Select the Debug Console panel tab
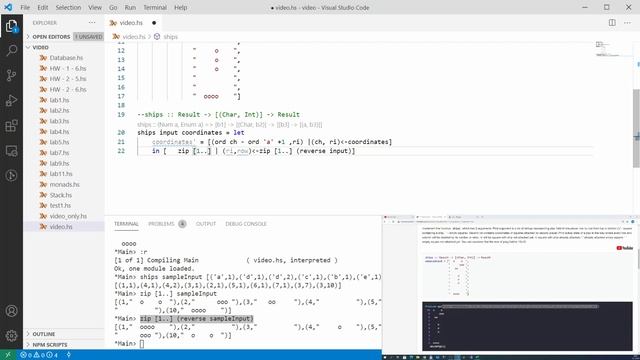This screenshot has width=640, height=360. coord(246,224)
